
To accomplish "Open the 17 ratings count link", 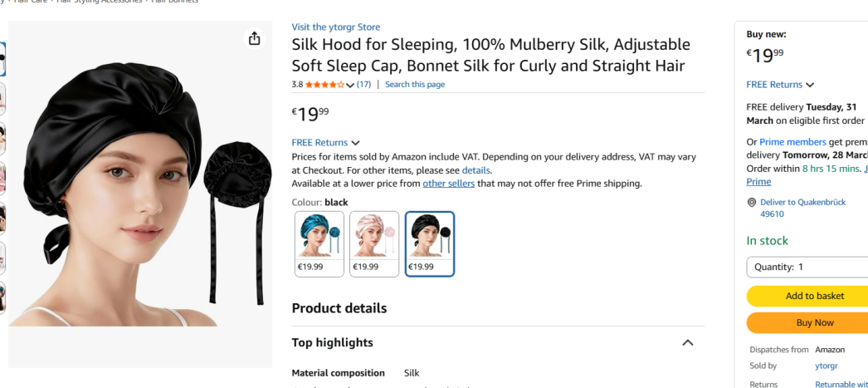I will click(363, 85).
